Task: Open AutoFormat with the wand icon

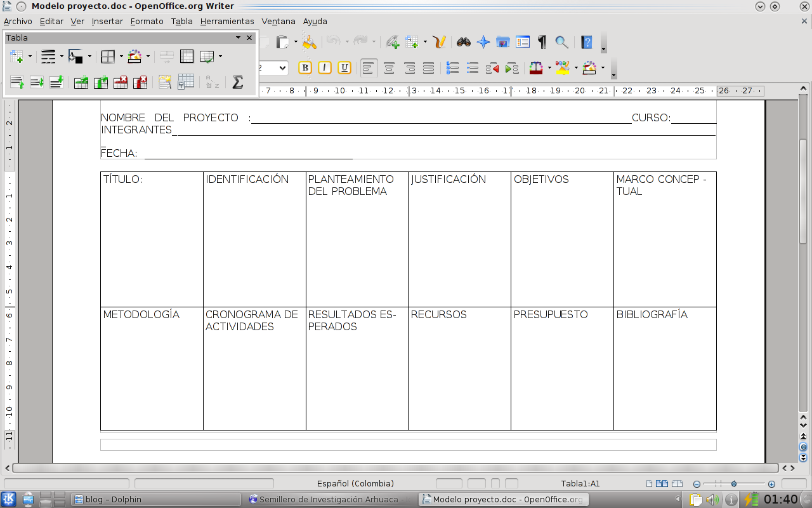Action: coord(165,82)
